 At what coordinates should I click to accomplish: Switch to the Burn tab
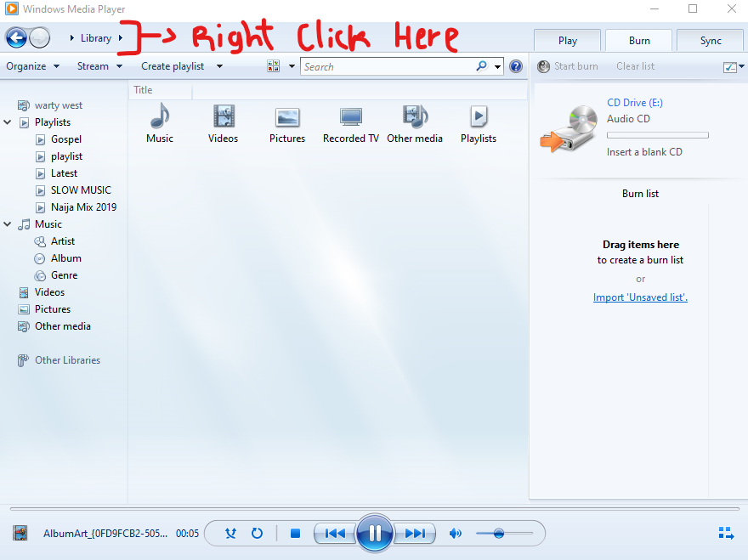tap(639, 41)
